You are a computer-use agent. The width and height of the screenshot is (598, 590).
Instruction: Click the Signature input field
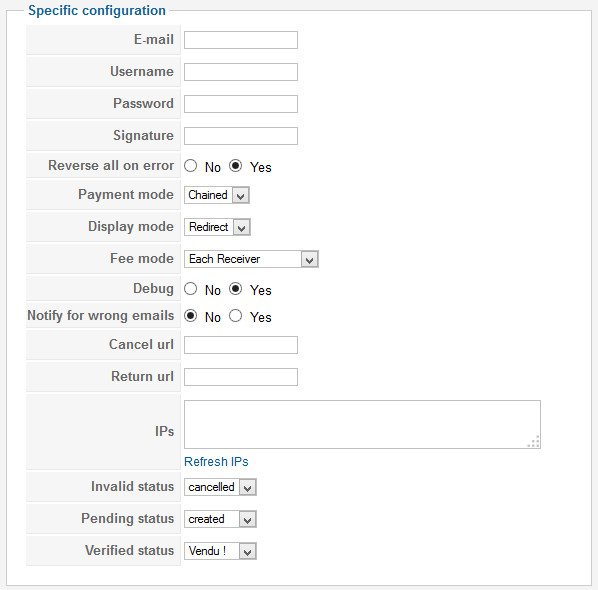coord(241,136)
